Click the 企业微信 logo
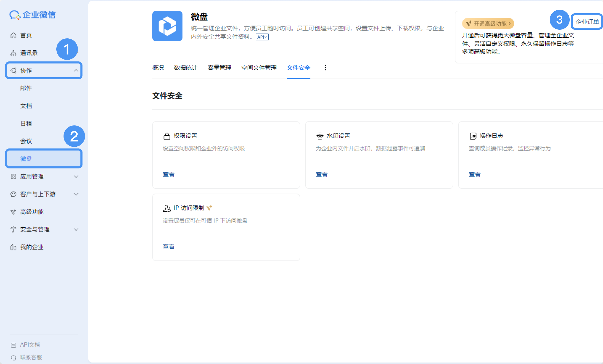Viewport: 603px width, 364px height. [x=33, y=15]
